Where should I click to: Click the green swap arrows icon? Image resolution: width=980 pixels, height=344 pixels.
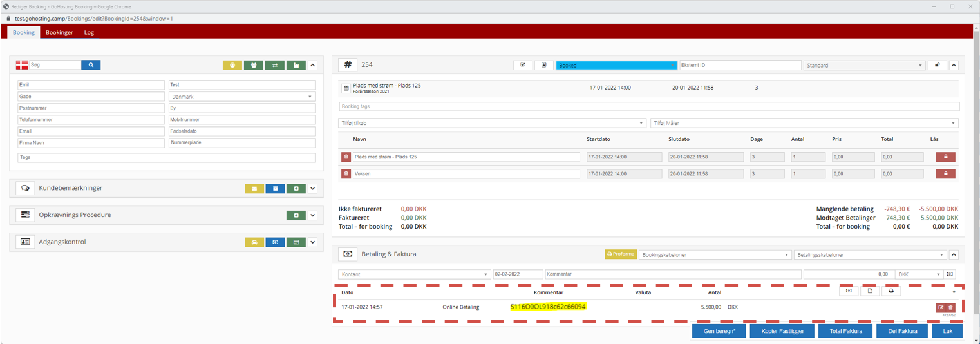[x=275, y=65]
